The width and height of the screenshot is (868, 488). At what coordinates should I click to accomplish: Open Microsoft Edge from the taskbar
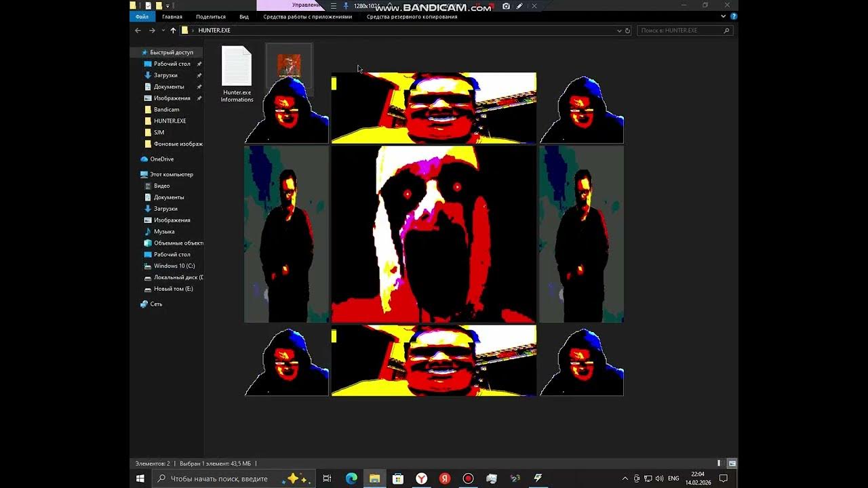tap(351, 479)
